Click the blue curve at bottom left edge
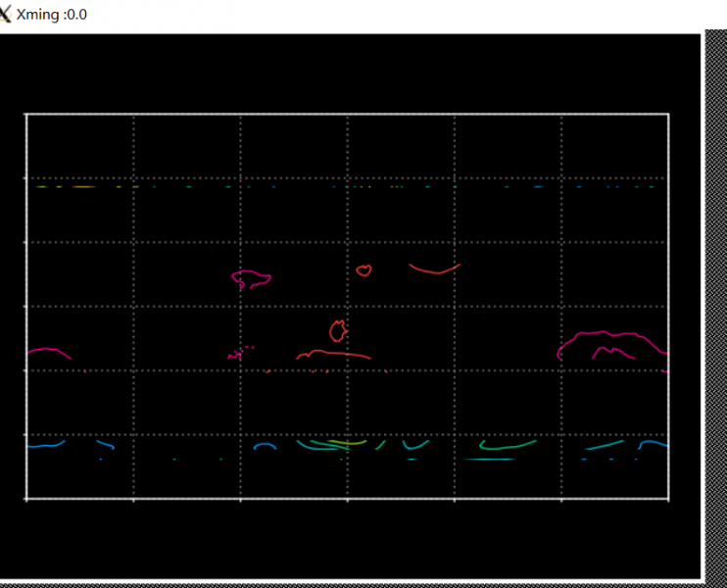 [x=44, y=445]
